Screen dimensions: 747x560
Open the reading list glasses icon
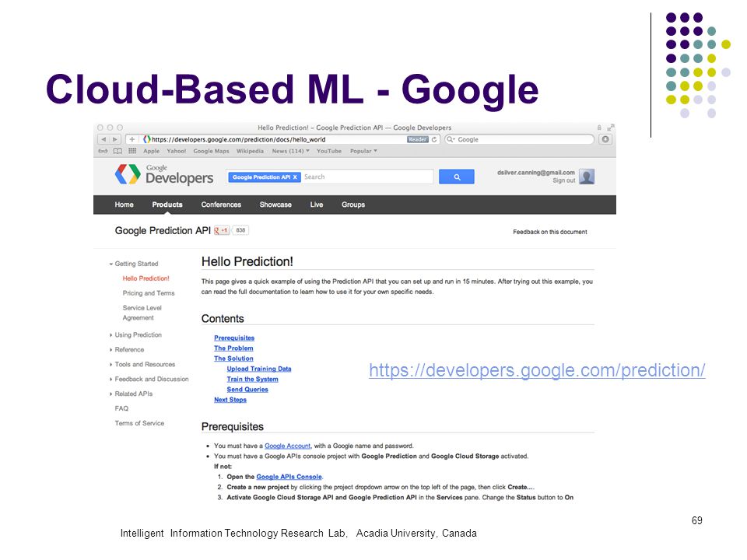coord(103,151)
